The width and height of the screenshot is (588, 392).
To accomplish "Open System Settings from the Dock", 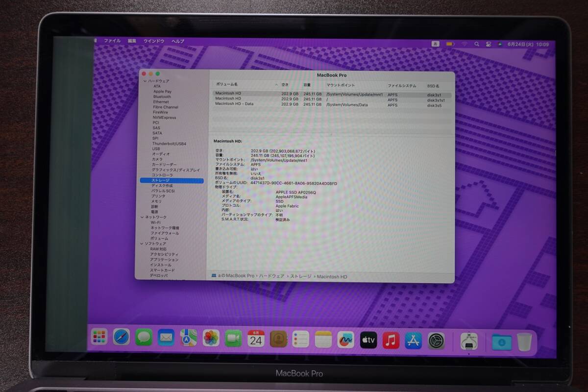I will click(436, 341).
